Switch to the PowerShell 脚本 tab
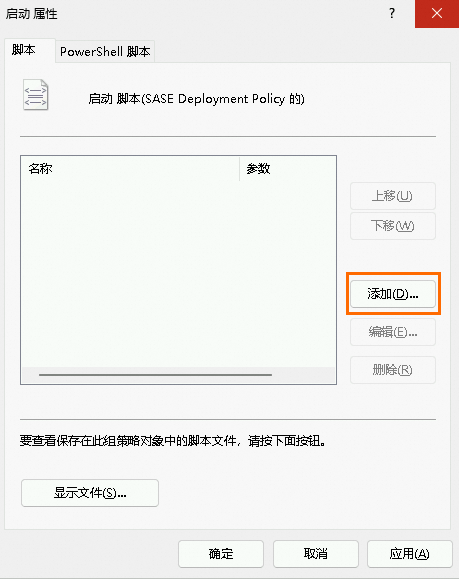 click(x=105, y=52)
